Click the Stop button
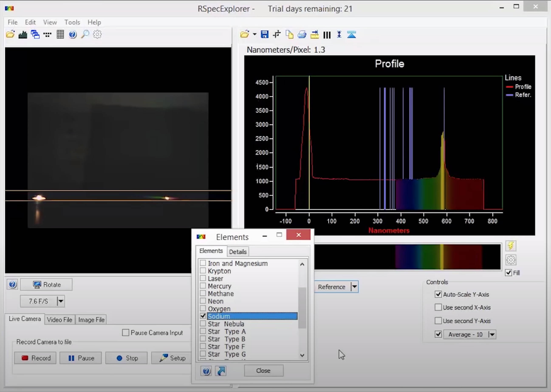Image resolution: width=551 pixels, height=392 pixels. coord(127,358)
